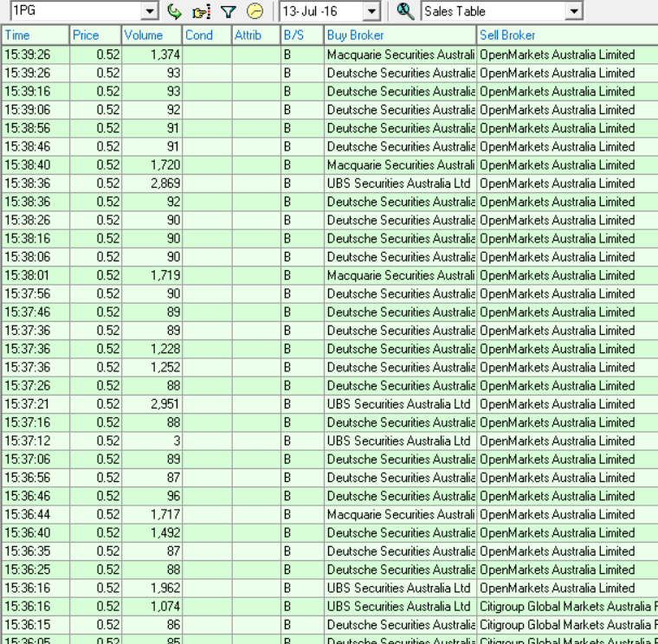Select the time cell 15:38:56
Screen dimensions: 658x644
(35, 128)
